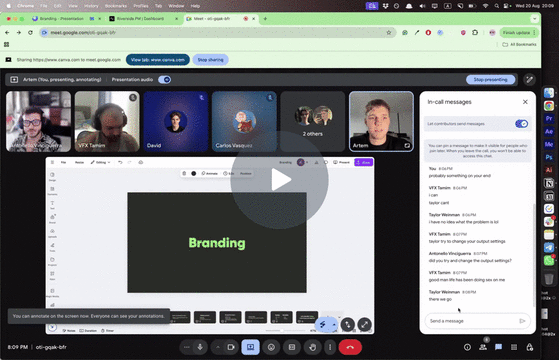This screenshot has height=360, width=559.
Task: Expand camera options chevron
Action: tap(217, 347)
